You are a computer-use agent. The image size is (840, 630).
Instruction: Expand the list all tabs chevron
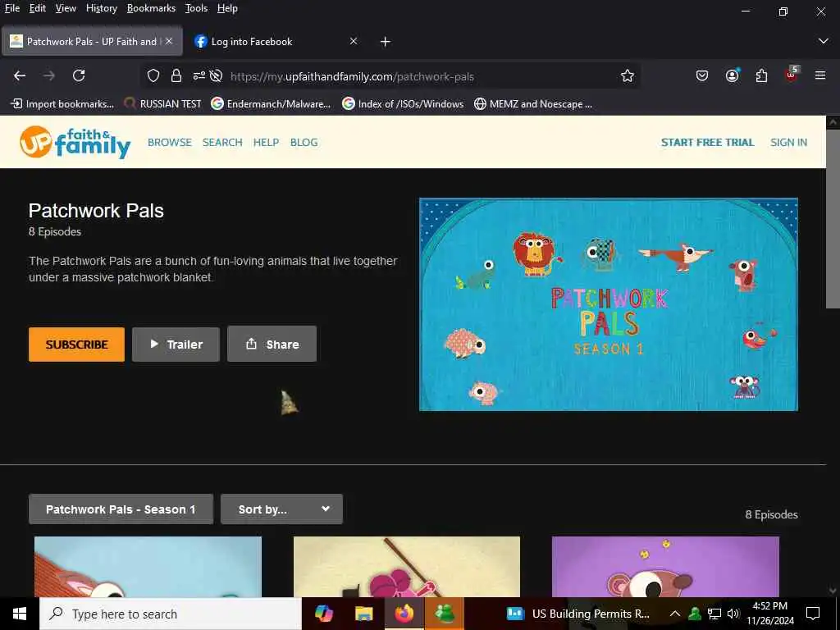824,41
